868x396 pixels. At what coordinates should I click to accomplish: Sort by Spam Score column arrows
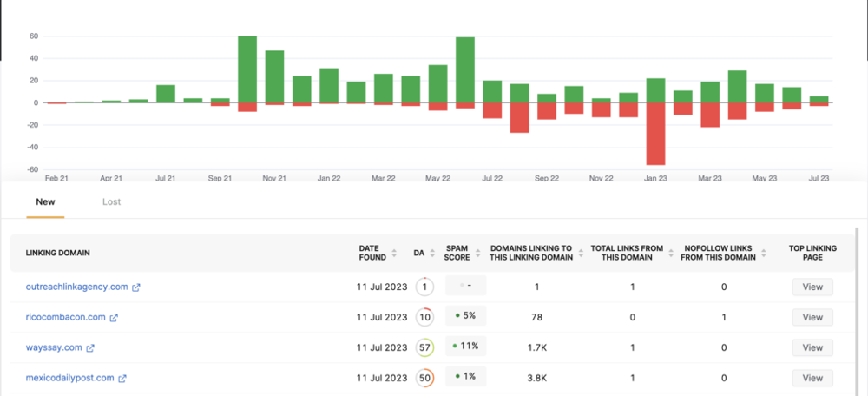[x=478, y=253]
